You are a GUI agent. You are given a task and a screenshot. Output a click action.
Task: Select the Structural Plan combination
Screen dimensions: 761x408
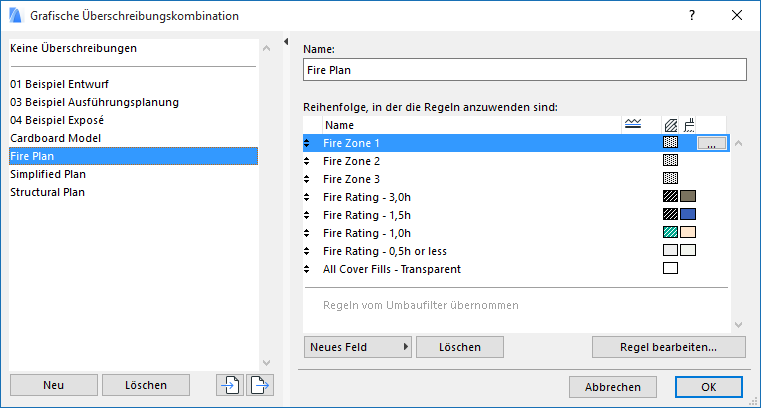[47, 192]
